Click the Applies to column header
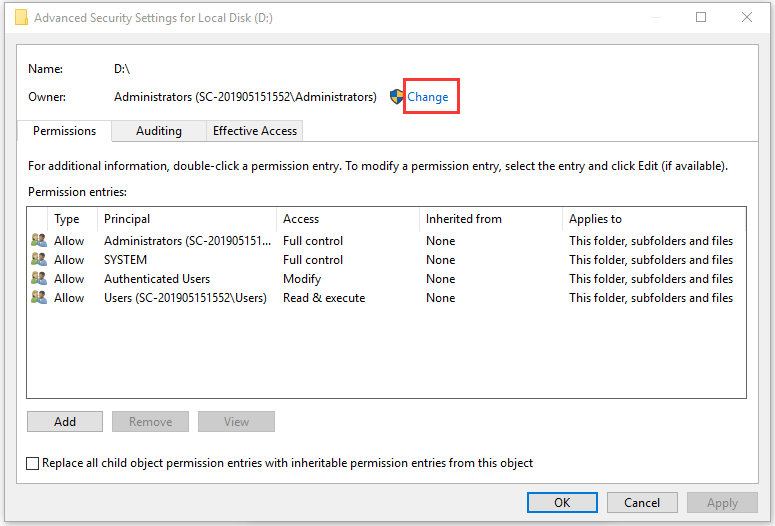This screenshot has width=775, height=526. [595, 219]
